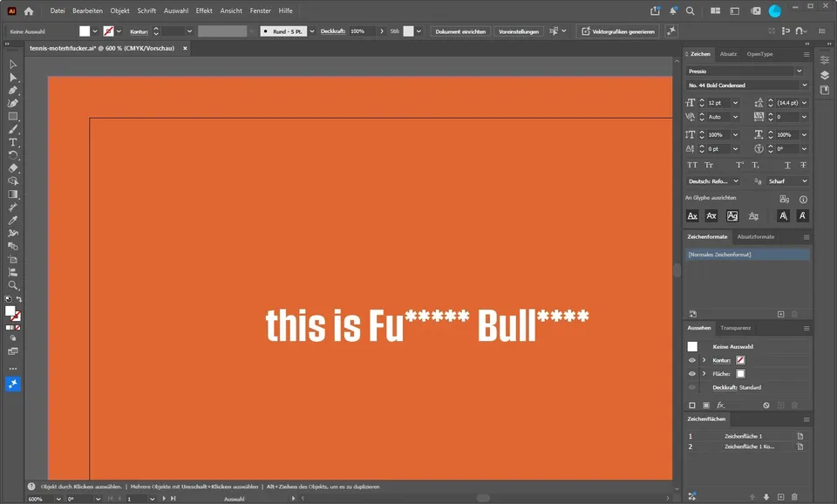
Task: Delete artboard with trash icon
Action: pos(794,497)
